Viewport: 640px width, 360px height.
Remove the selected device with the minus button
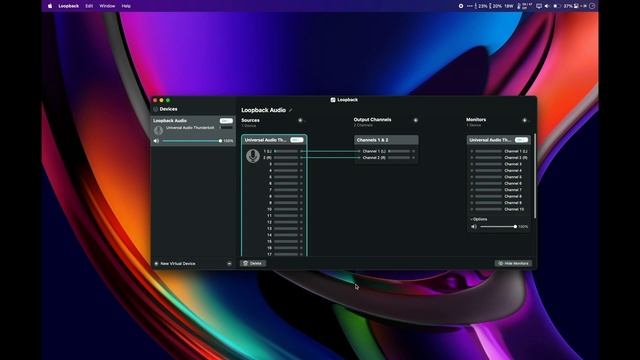229,264
